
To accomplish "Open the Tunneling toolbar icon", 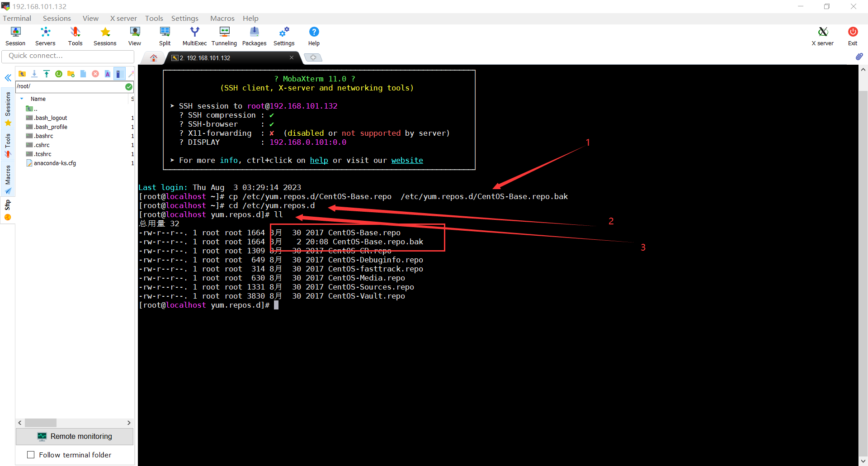I will coord(224,36).
